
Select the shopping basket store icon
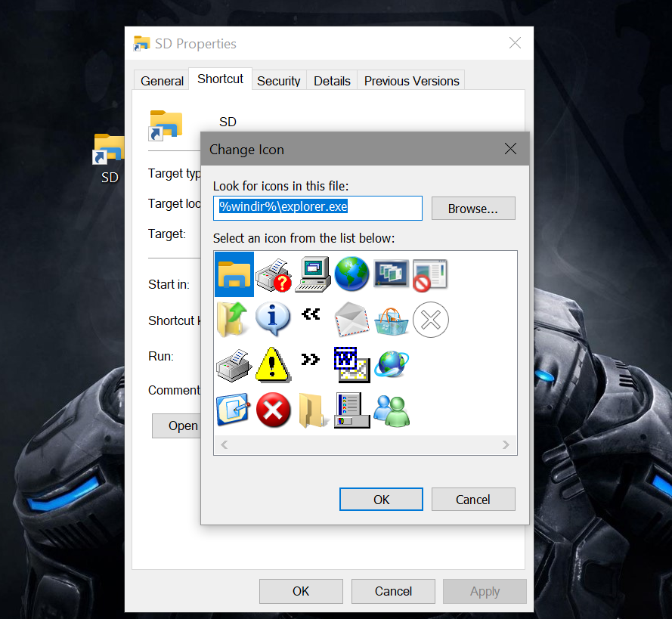point(391,321)
